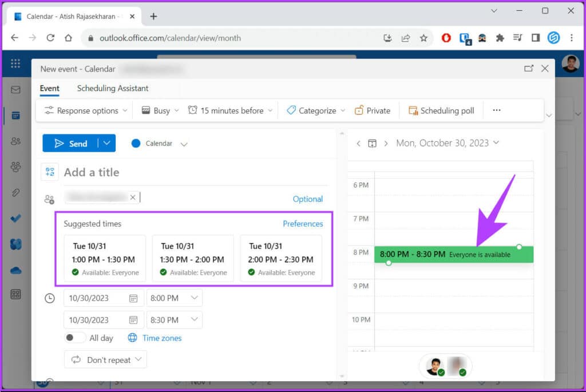Open start date calendar picker icon
The height and width of the screenshot is (392, 586).
tap(133, 298)
